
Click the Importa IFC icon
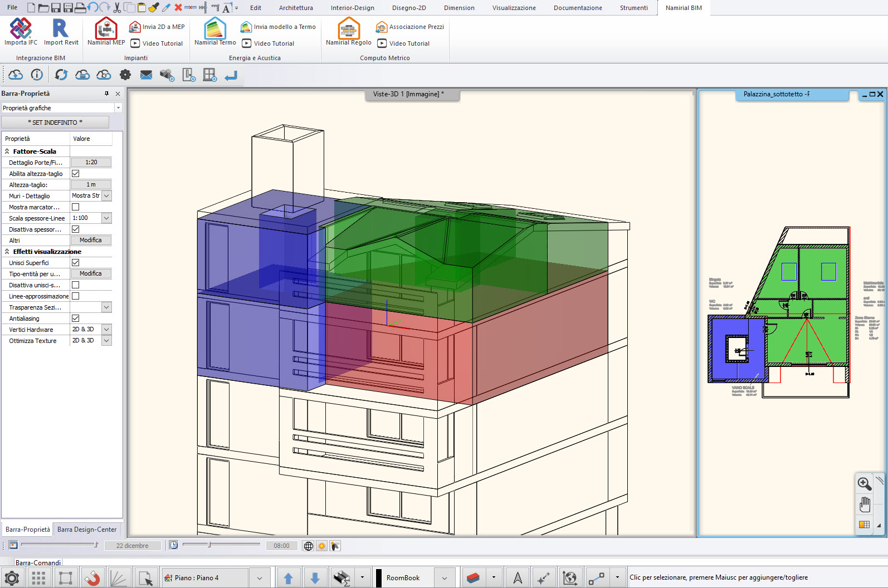(x=21, y=29)
